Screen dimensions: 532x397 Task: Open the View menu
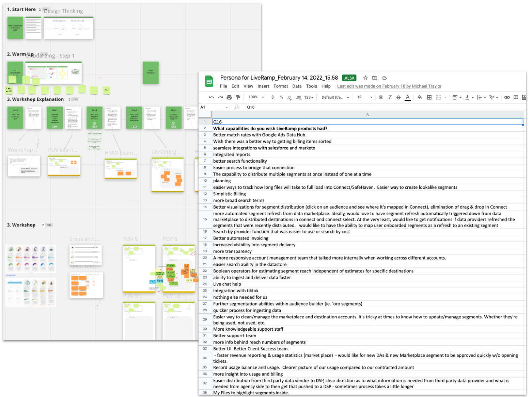(x=248, y=86)
